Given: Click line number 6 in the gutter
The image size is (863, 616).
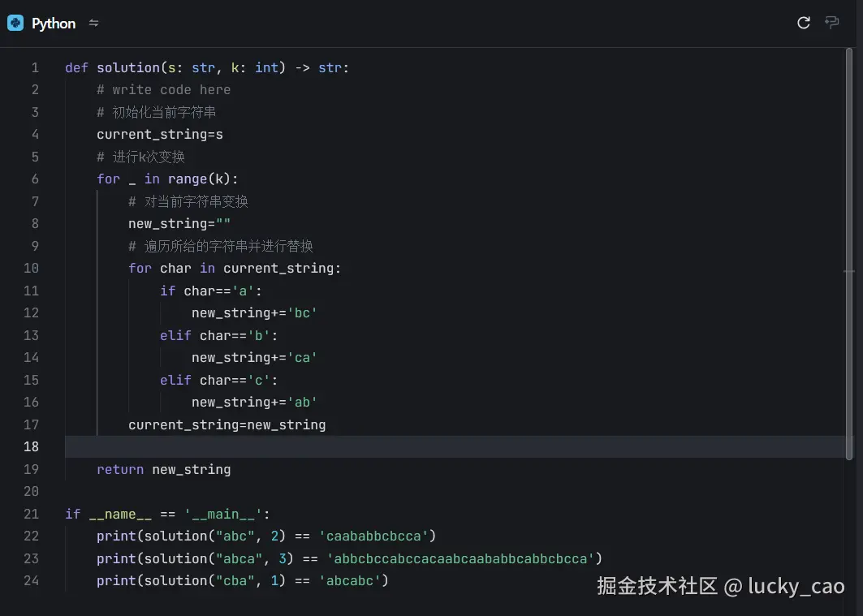Looking at the screenshot, I should [x=35, y=179].
